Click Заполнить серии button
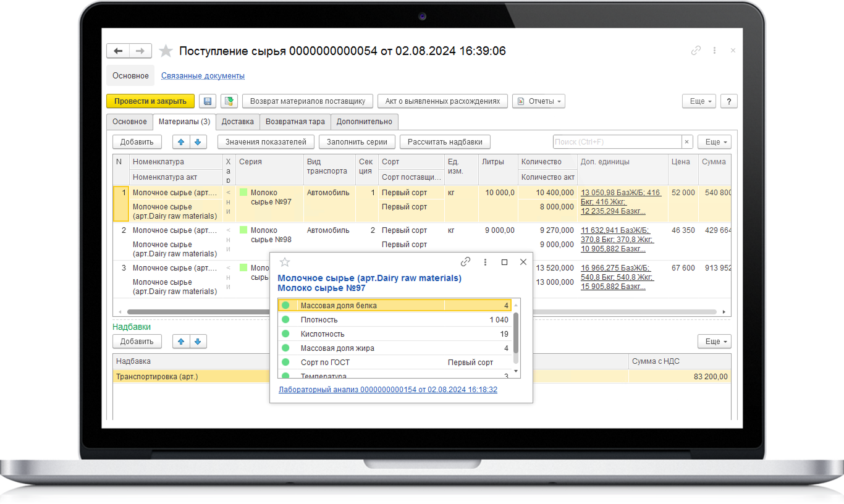Image resolution: width=844 pixels, height=504 pixels. coord(357,142)
